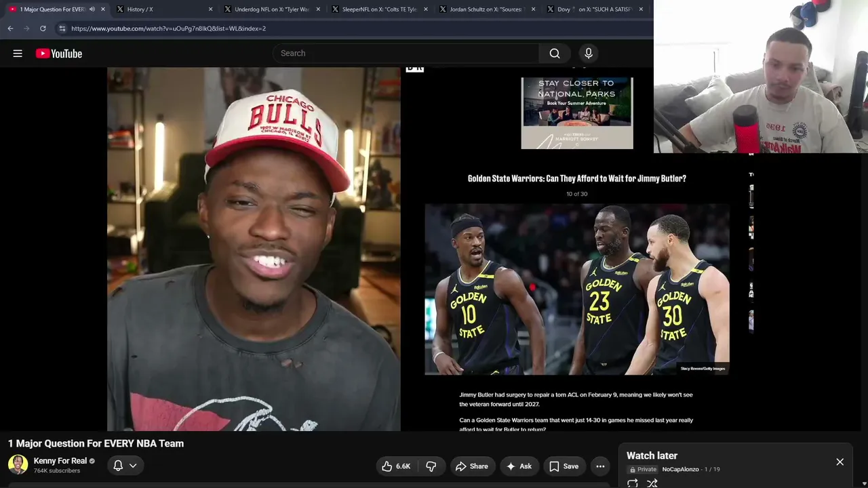Open the Watch later playlist title
The height and width of the screenshot is (488, 868).
(652, 455)
